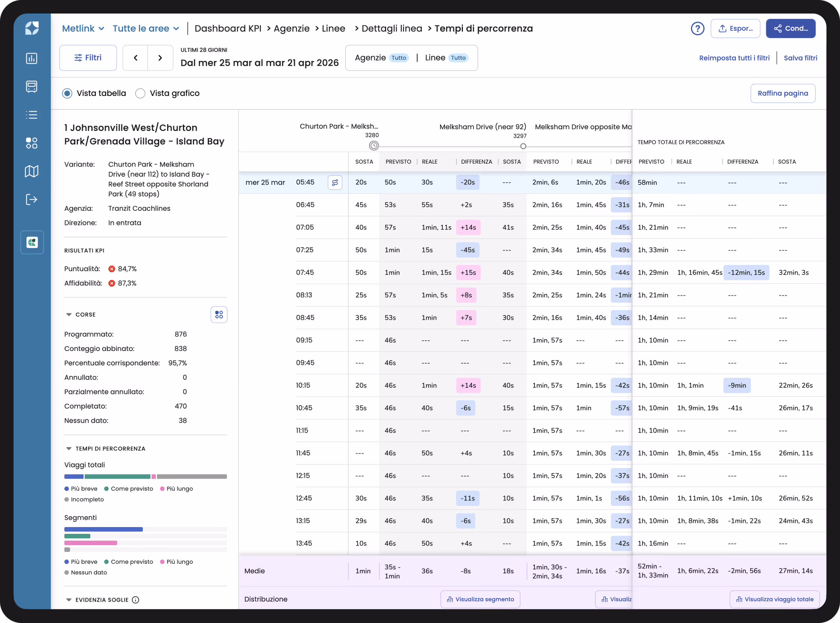Go to Linee breadcrumb
Screen dimensions: 840x623
(333, 29)
